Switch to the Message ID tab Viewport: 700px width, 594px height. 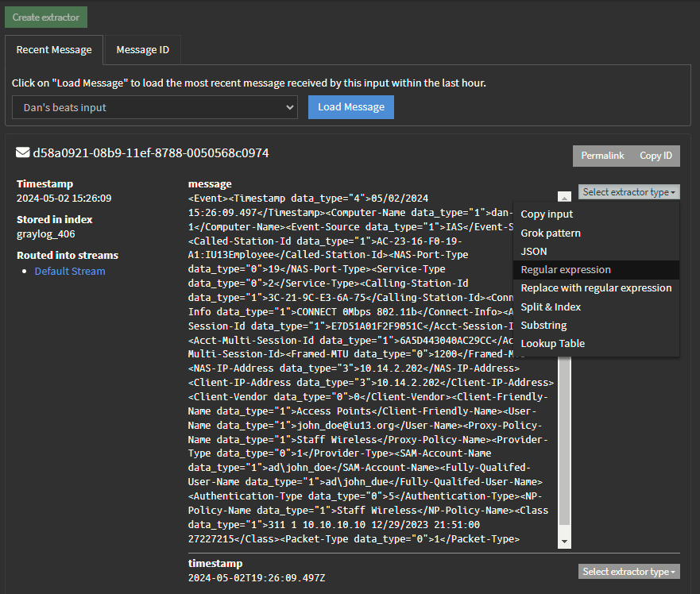point(142,49)
